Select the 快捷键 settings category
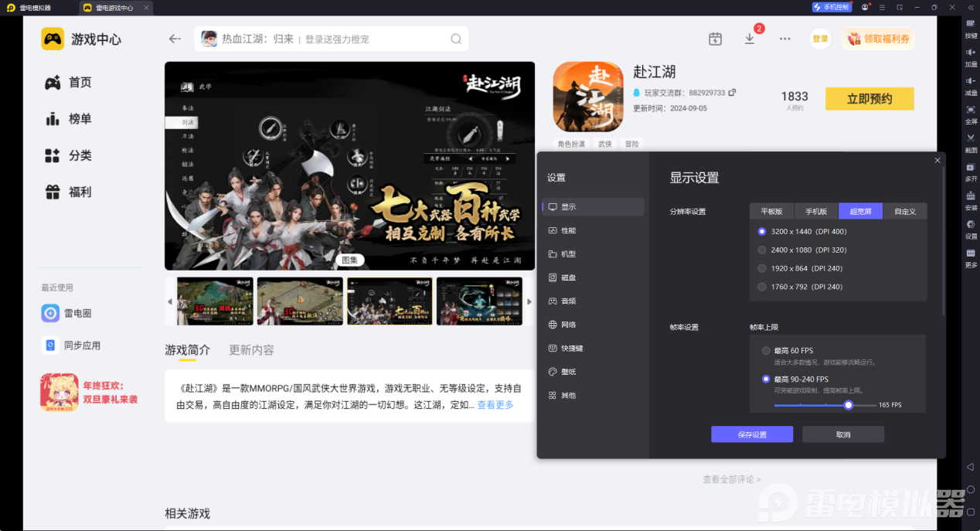 click(594, 348)
